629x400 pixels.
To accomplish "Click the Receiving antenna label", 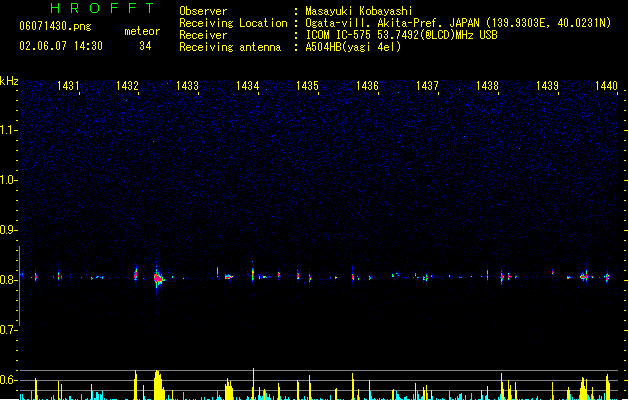I will tap(230, 47).
